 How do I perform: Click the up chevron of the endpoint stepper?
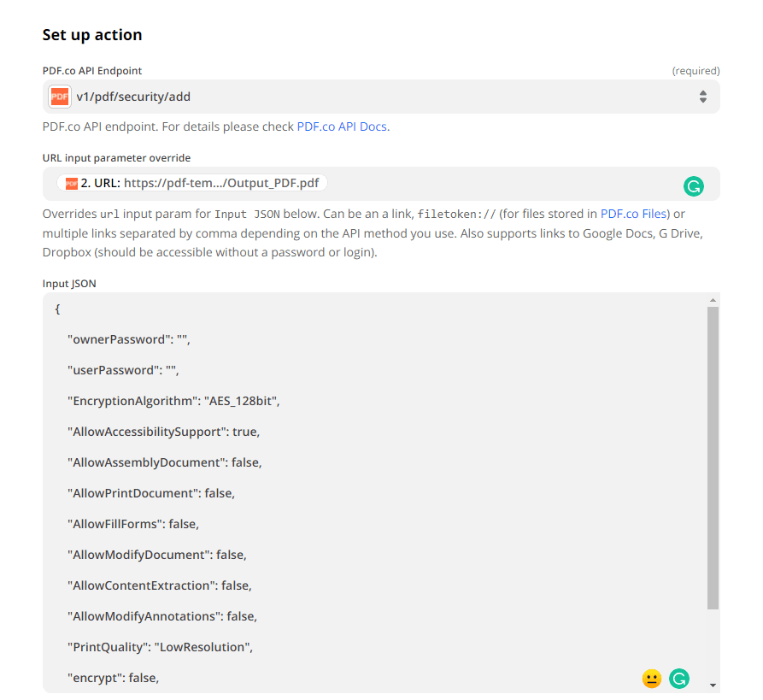click(x=703, y=93)
